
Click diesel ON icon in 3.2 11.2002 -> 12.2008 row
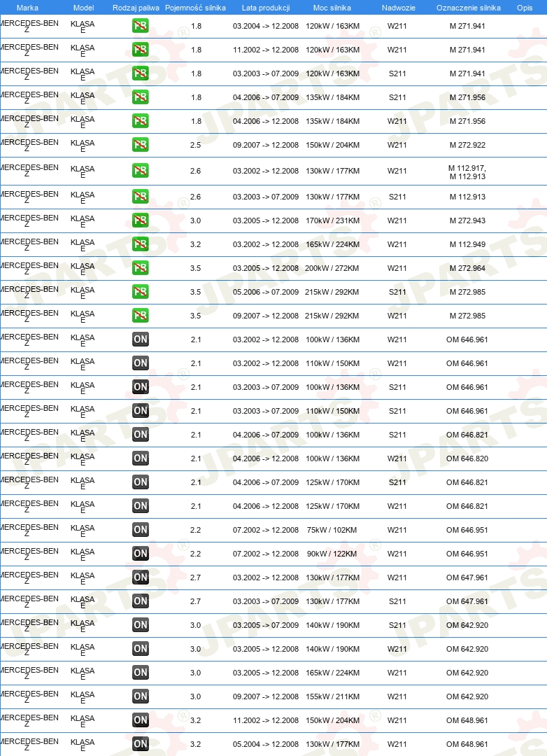coord(140,720)
